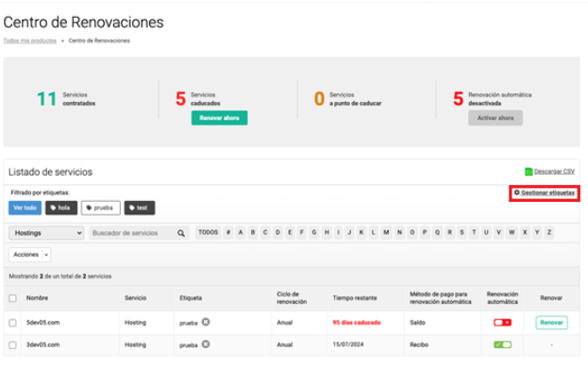
Task: Click the Nombre column header
Action: click(37, 298)
